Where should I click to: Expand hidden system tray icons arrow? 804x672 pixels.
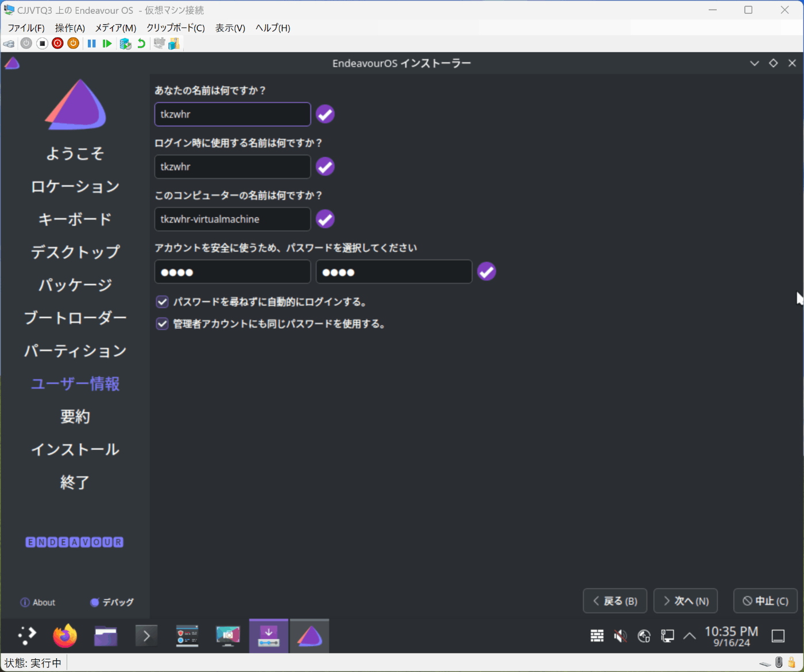coord(690,635)
